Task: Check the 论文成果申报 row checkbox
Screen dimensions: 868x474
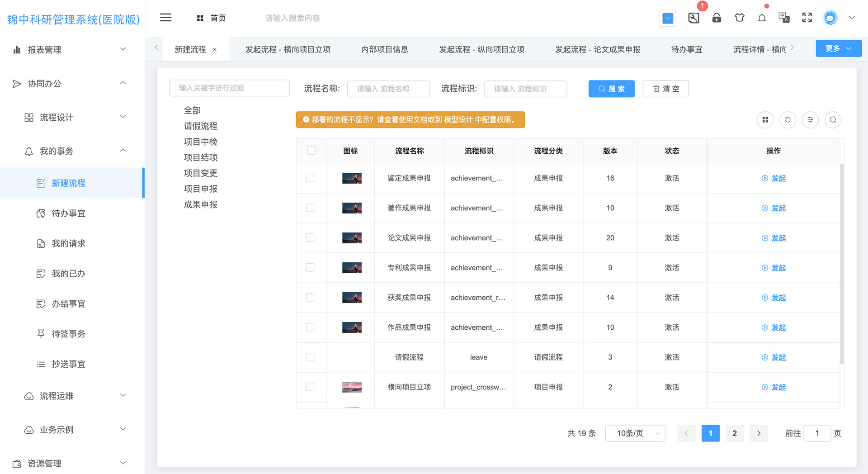Action: (310, 238)
